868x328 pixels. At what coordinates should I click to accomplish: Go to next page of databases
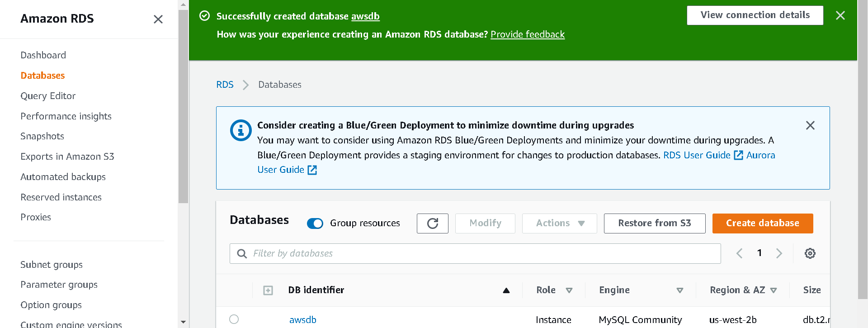pos(779,253)
